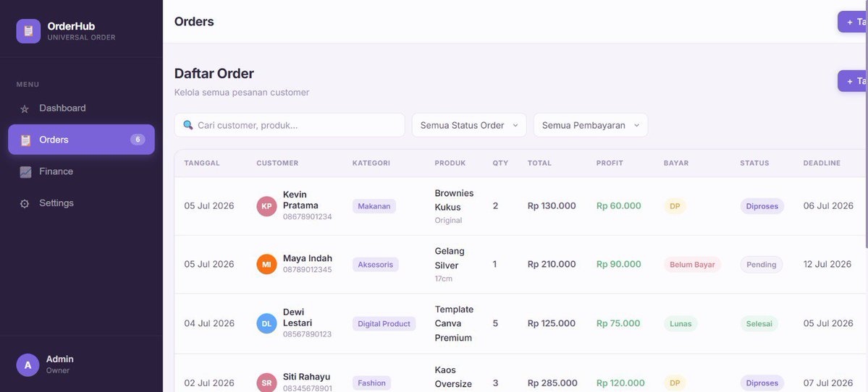Click the Dashboard star icon

tap(25, 109)
